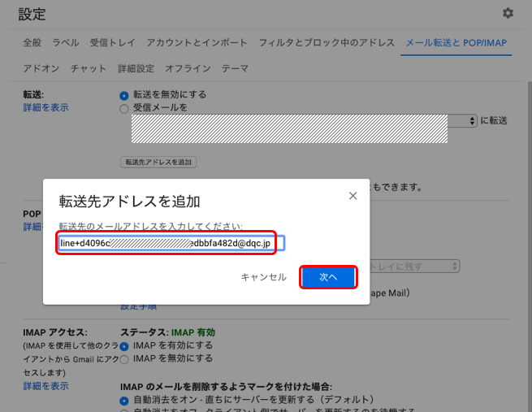Open 詳細を表示 link under IMAP アクセス
This screenshot has width=532, height=412.
click(45, 386)
